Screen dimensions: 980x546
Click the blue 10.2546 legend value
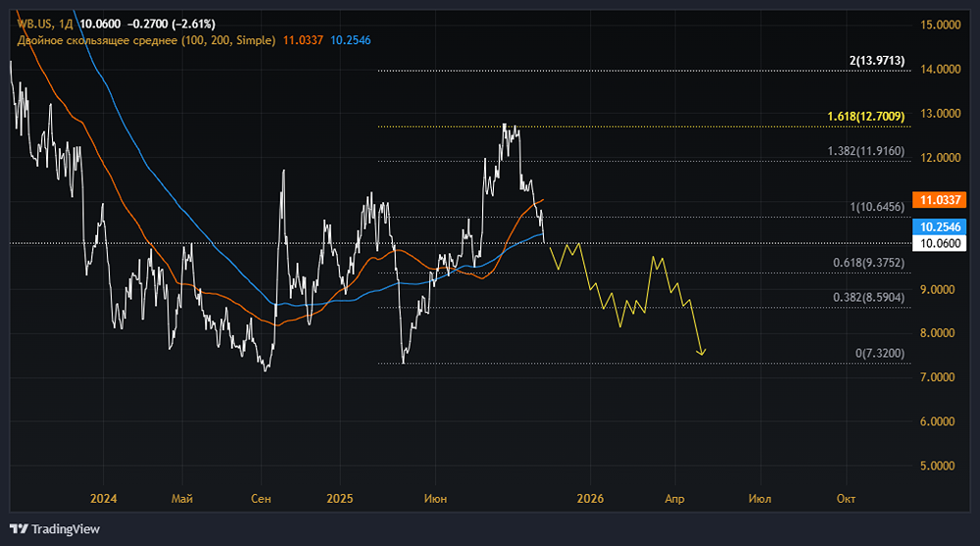(x=351, y=39)
